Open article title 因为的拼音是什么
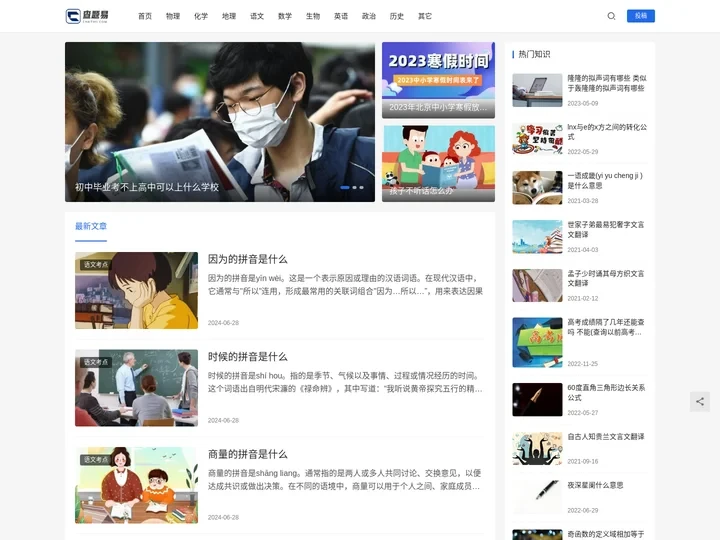 [x=248, y=259]
